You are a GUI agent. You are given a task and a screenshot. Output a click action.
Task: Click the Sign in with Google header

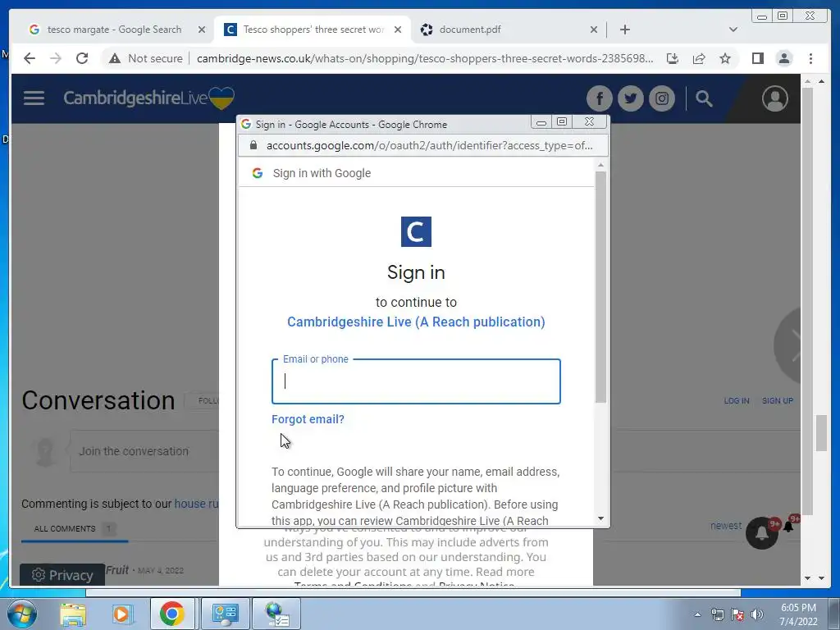[322, 173]
